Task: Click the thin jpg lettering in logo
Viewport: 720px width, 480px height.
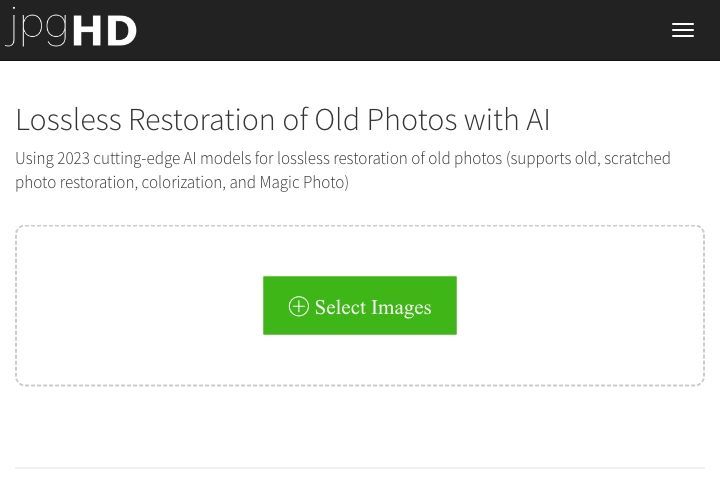Action: tap(37, 28)
